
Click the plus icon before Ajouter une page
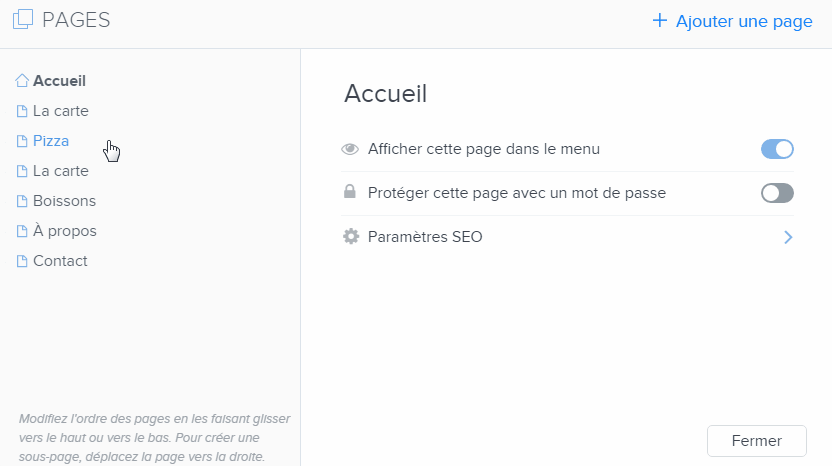point(659,20)
